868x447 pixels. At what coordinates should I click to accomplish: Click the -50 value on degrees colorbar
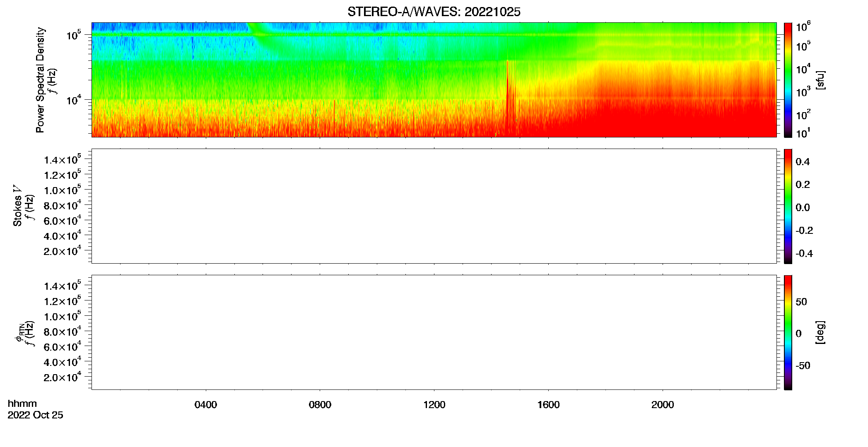pyautogui.click(x=803, y=366)
